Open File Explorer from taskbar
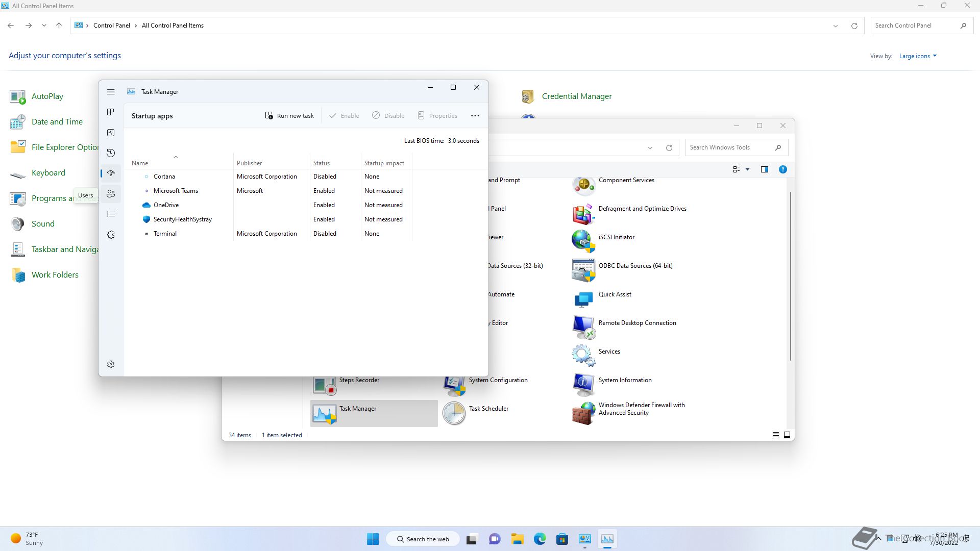 coord(517,539)
